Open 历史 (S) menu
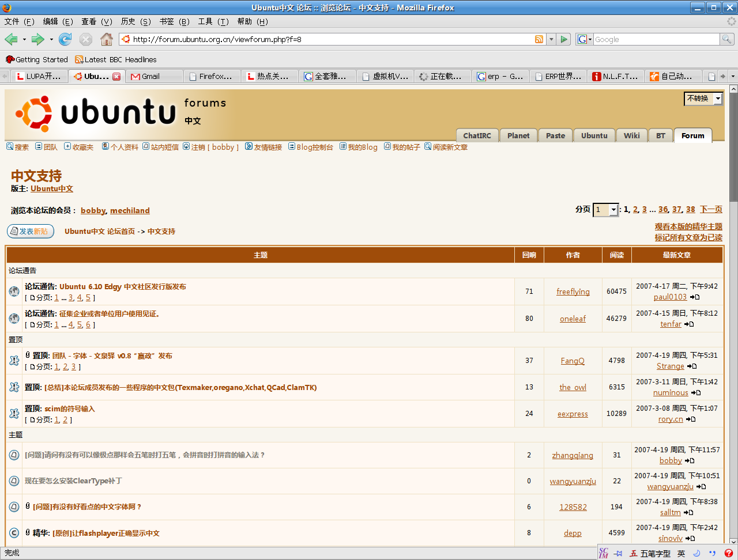 coord(136,21)
